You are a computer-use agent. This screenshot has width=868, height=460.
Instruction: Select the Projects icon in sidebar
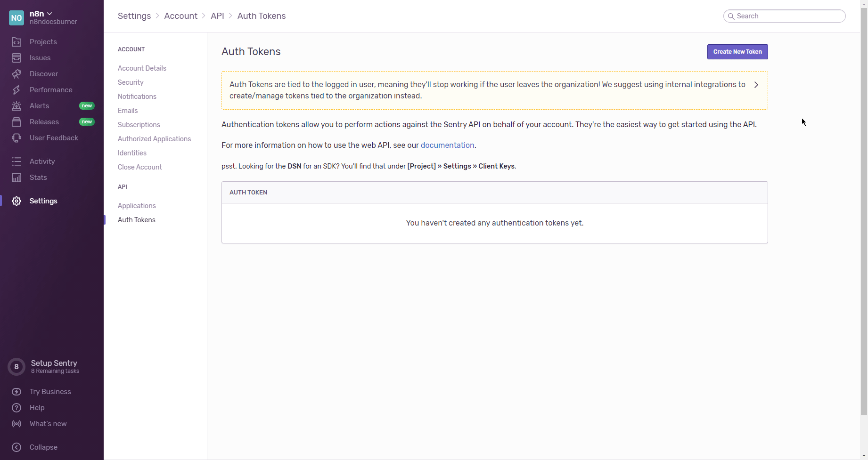[16, 42]
